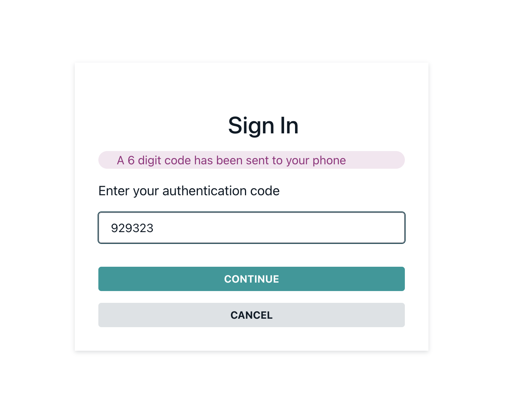Select the message about 6 digit code
Screen dimensions: 515x420
click(231, 160)
